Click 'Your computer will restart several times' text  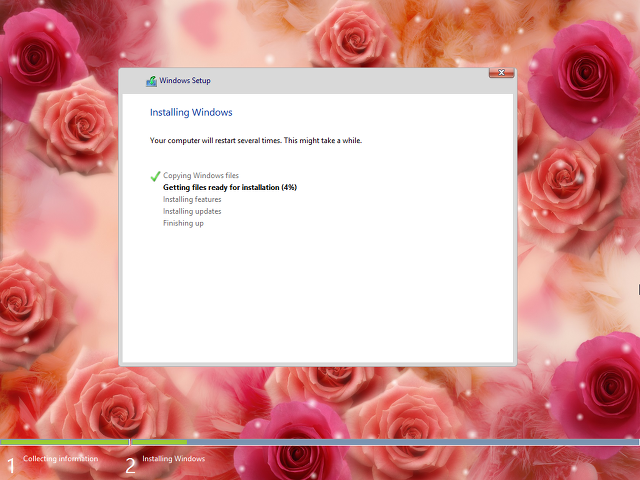(216, 140)
